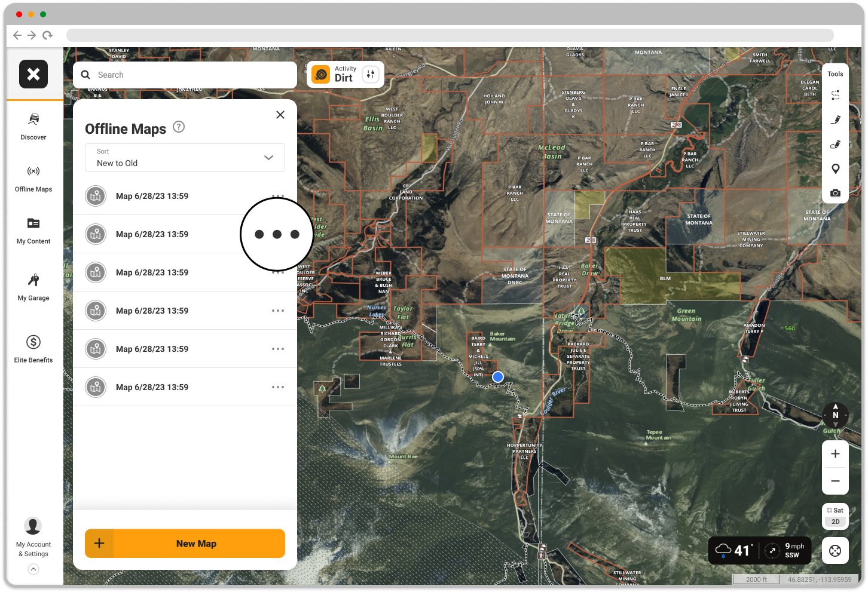The image size is (868, 592).
Task: Click the Search field
Action: [185, 75]
